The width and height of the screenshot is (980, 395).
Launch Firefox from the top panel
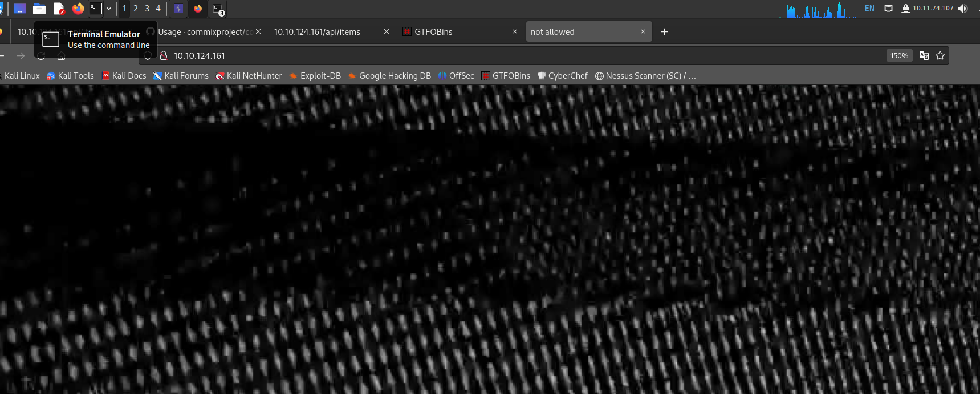tap(78, 9)
